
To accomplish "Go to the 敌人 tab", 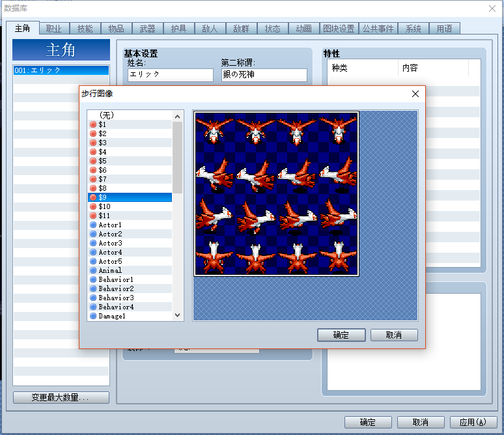I will click(210, 29).
